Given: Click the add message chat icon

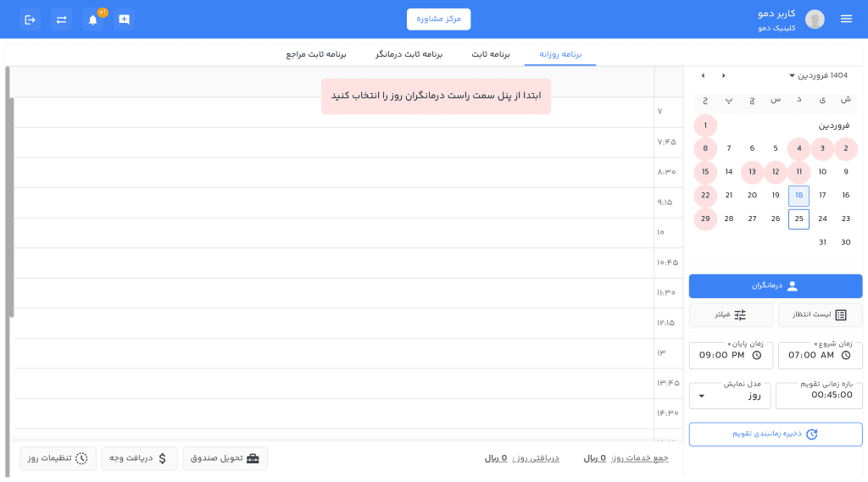Looking at the screenshot, I should click(124, 20).
